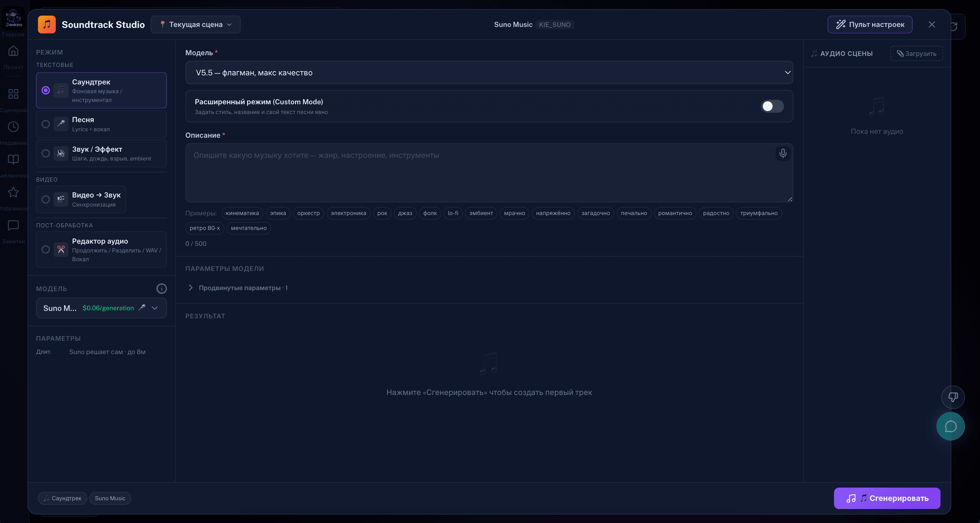
Task: Open the Suno model price dropdown chevron
Action: 155,308
